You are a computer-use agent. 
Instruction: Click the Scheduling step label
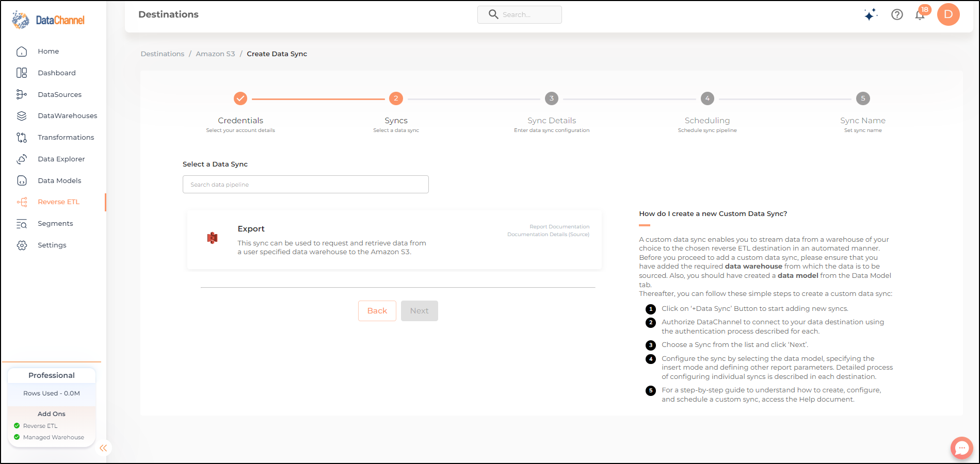tap(707, 121)
